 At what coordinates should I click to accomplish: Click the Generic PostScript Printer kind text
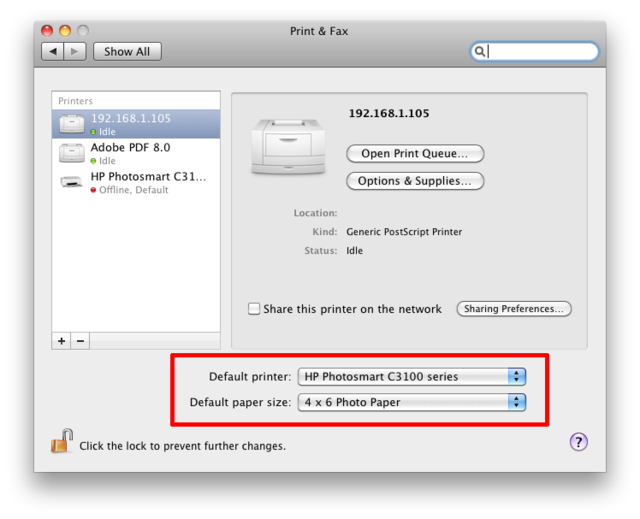[x=404, y=232]
